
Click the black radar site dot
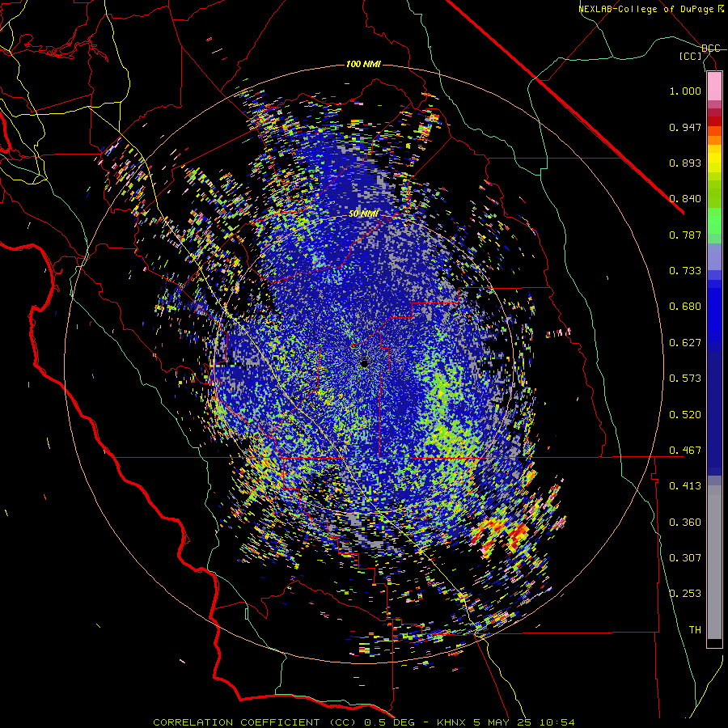coord(365,364)
